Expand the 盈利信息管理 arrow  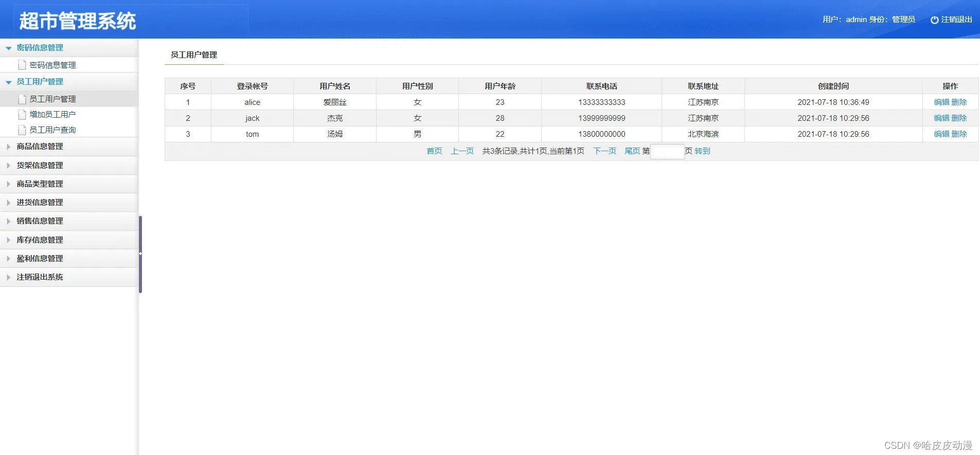(x=9, y=259)
